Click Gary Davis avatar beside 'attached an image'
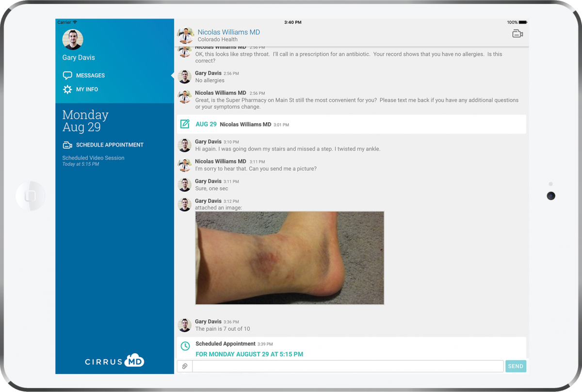This screenshot has width=582, height=392. pos(184,204)
